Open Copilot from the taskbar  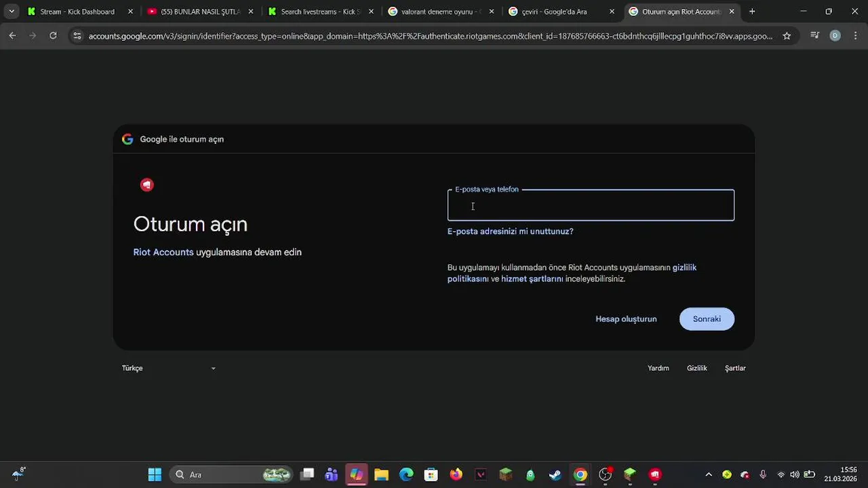point(356,474)
